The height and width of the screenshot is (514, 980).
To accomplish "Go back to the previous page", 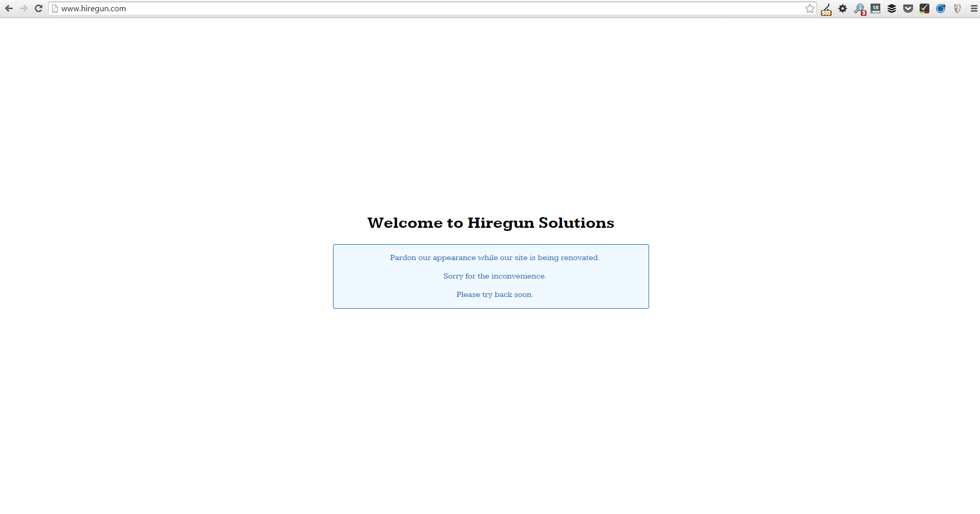I will coord(9,9).
